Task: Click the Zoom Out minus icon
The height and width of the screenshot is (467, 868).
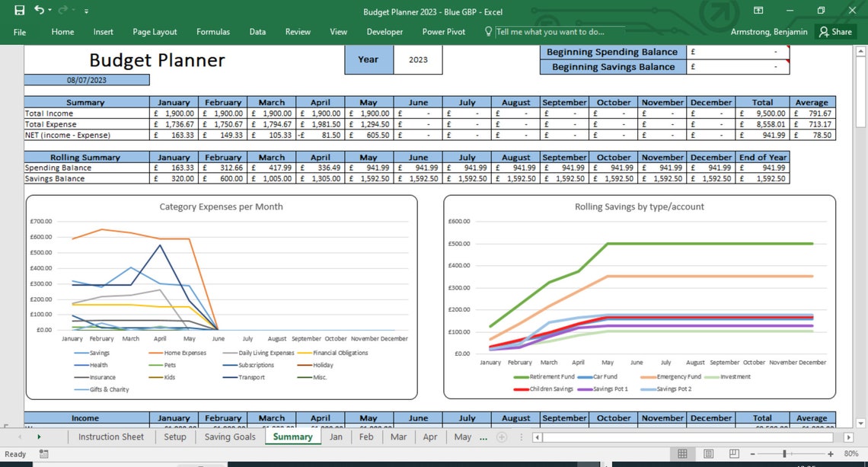Action: coord(752,453)
